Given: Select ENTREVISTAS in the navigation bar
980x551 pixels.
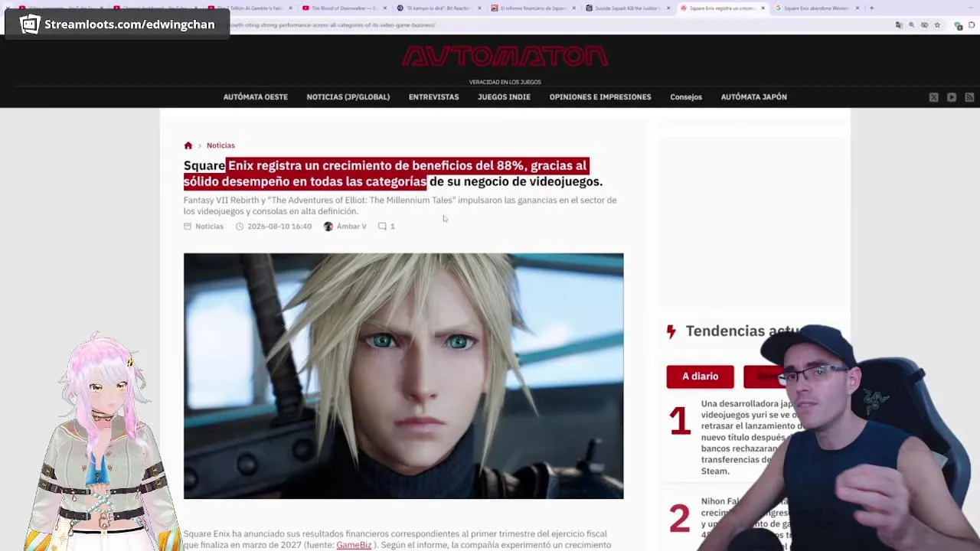Looking at the screenshot, I should click(x=433, y=97).
